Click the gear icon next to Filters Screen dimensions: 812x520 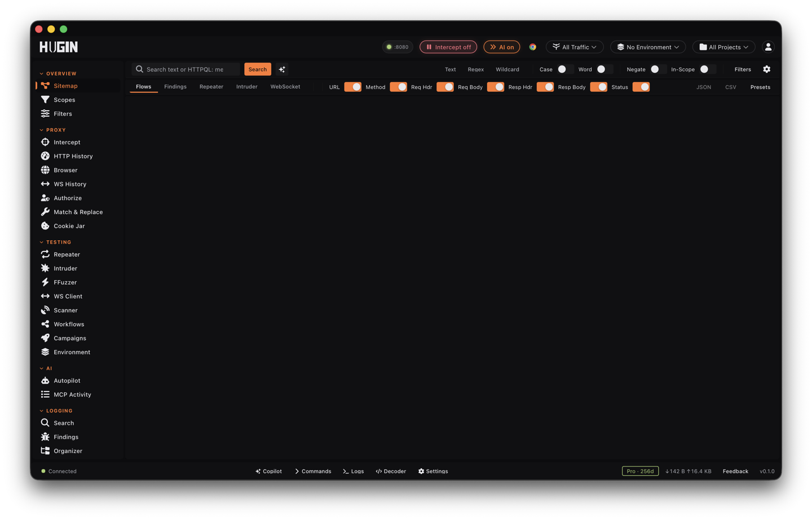[767, 69]
